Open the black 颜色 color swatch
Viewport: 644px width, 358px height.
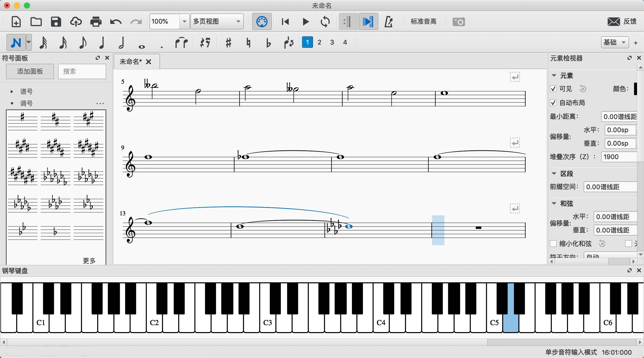636,89
